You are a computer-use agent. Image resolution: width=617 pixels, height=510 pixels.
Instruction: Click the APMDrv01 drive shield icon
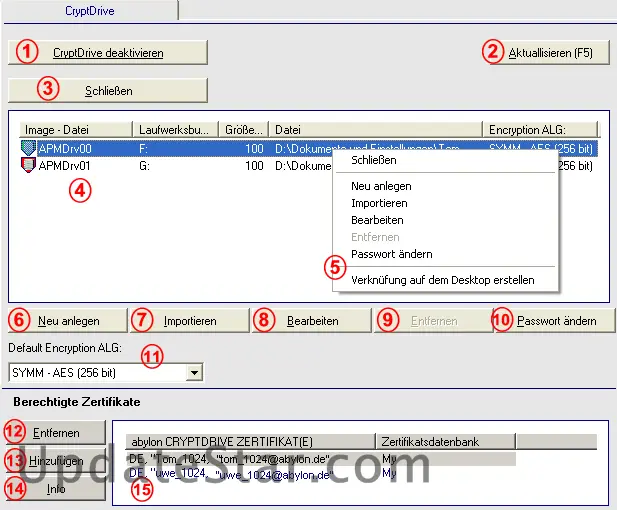coord(28,165)
